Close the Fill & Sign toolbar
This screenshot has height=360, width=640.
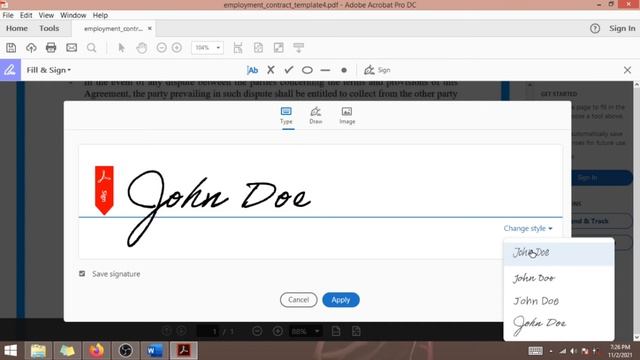(627, 70)
